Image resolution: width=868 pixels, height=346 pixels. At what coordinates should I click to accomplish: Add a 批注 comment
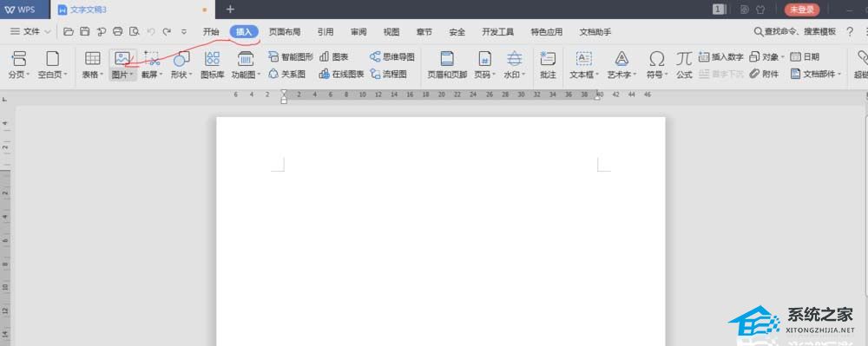coord(548,65)
